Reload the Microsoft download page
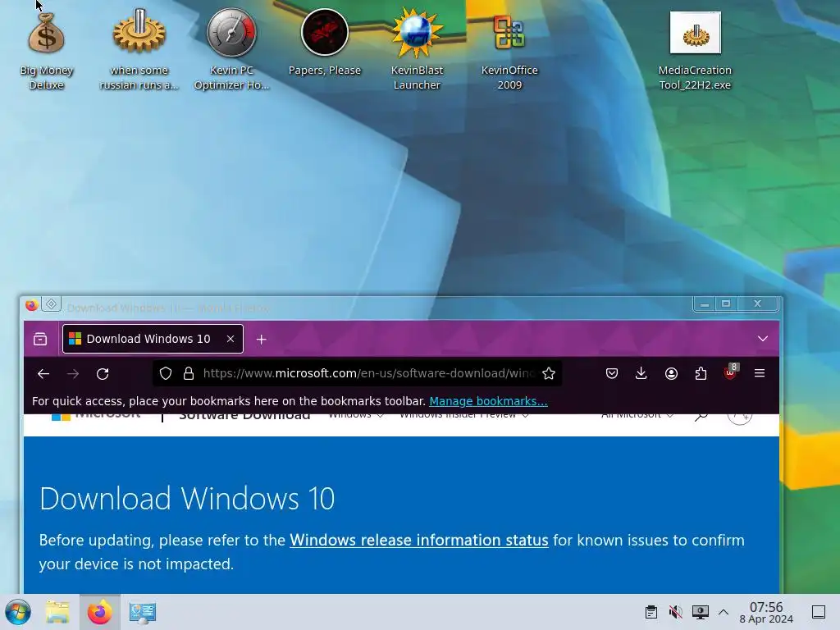This screenshot has height=630, width=840. coord(103,373)
